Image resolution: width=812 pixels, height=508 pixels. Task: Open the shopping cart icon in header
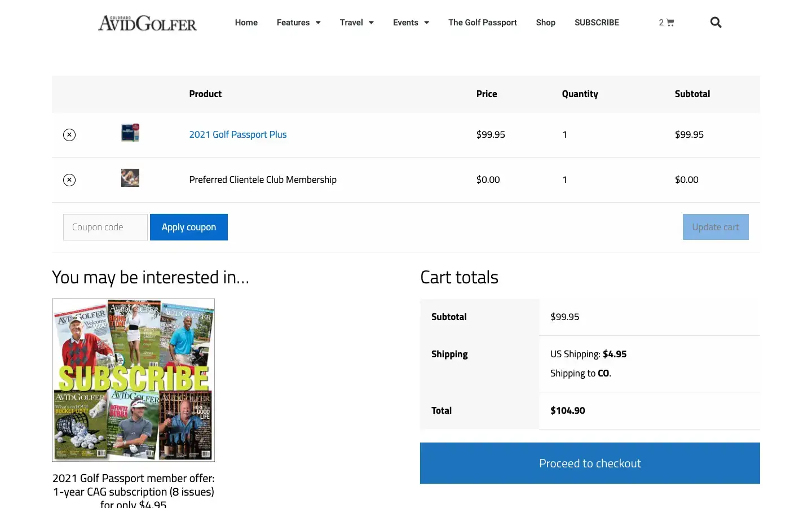pos(667,23)
